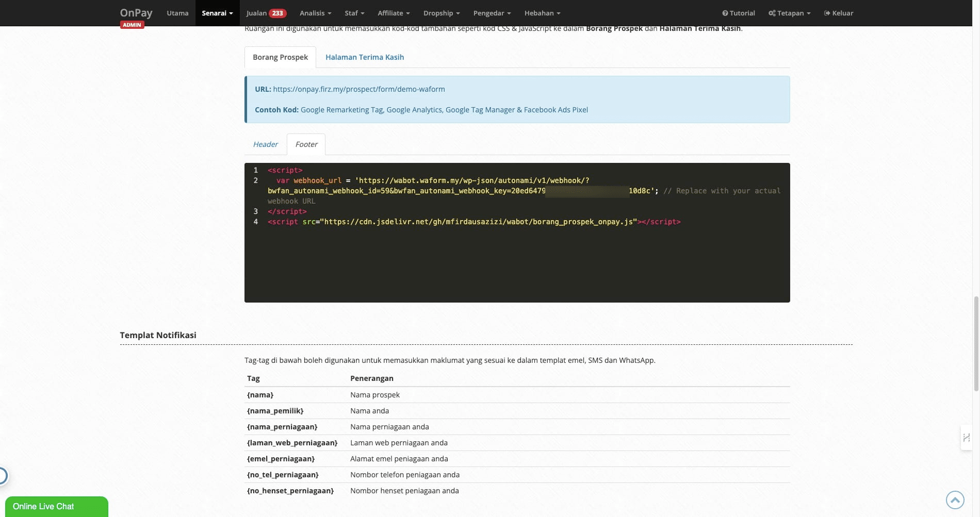
Task: Click the side panel toggle icon at right edge
Action: 966,438
